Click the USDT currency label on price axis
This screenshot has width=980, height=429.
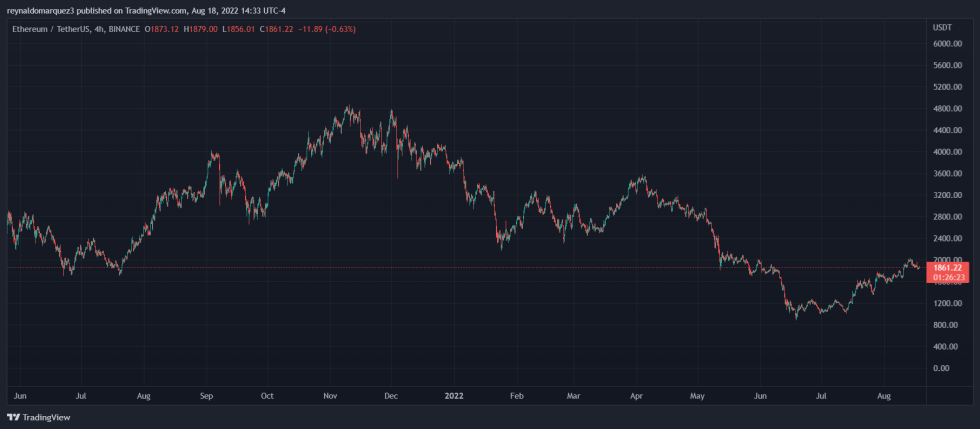942,28
